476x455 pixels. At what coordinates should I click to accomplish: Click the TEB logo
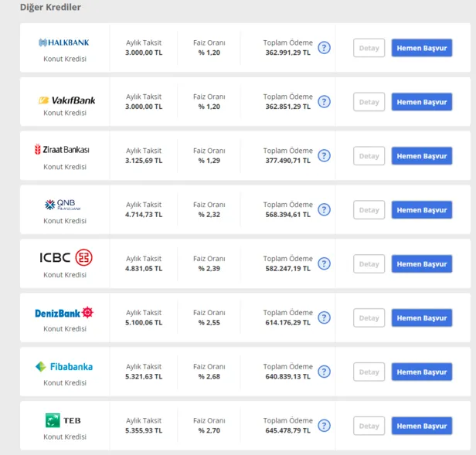(x=63, y=420)
